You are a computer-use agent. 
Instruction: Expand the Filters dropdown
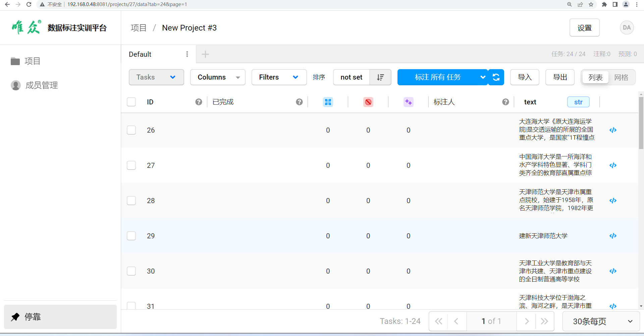tap(279, 77)
